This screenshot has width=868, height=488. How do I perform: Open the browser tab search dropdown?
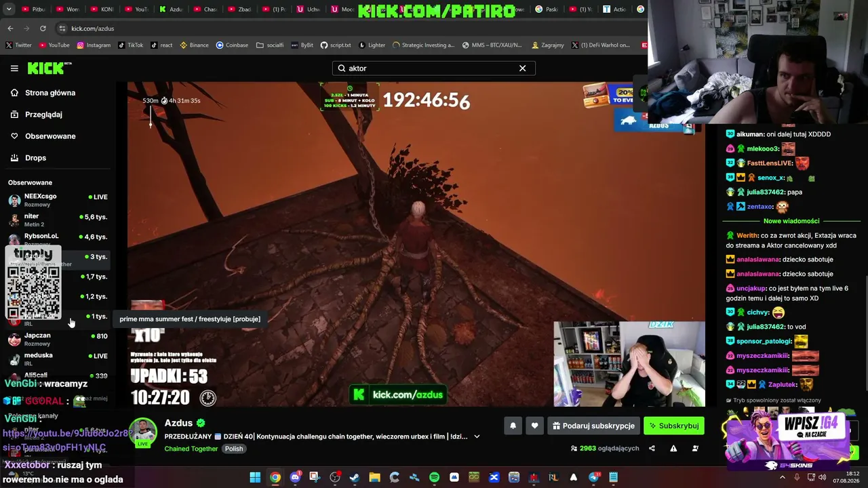(x=9, y=9)
